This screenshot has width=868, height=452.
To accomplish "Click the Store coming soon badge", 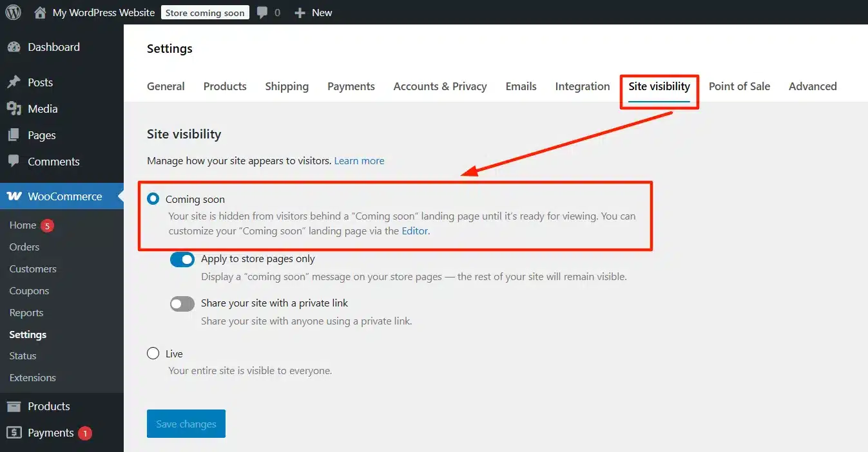I will coord(205,12).
